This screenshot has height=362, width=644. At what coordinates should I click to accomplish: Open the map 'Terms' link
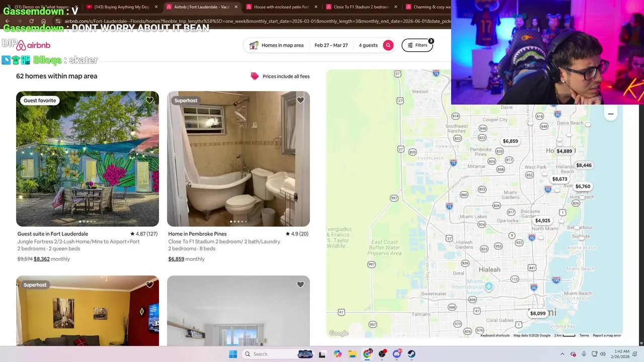pos(584,335)
